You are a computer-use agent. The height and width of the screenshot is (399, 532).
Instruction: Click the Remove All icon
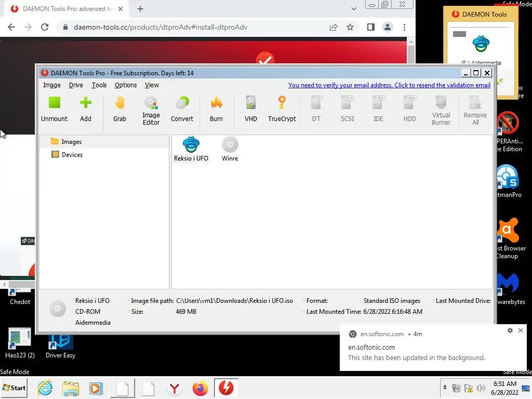click(475, 111)
